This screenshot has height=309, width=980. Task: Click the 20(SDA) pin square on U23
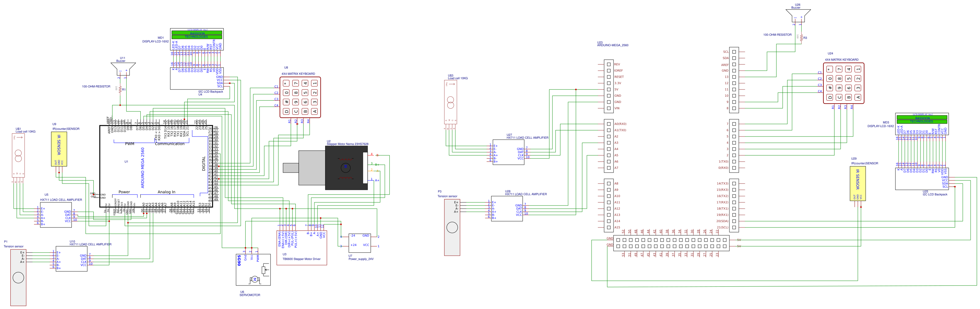coord(734,221)
